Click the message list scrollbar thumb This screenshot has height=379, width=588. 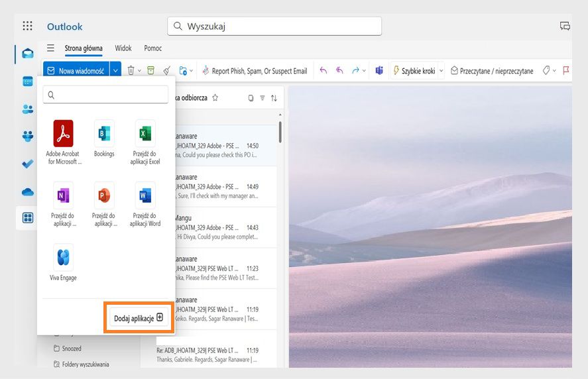click(280, 132)
